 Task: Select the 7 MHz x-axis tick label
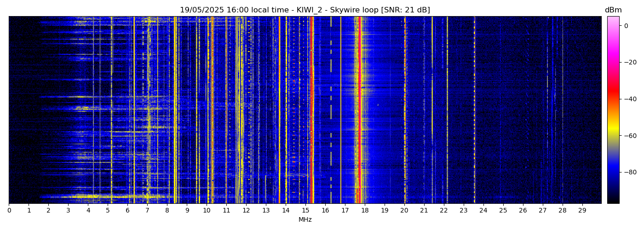point(147,210)
